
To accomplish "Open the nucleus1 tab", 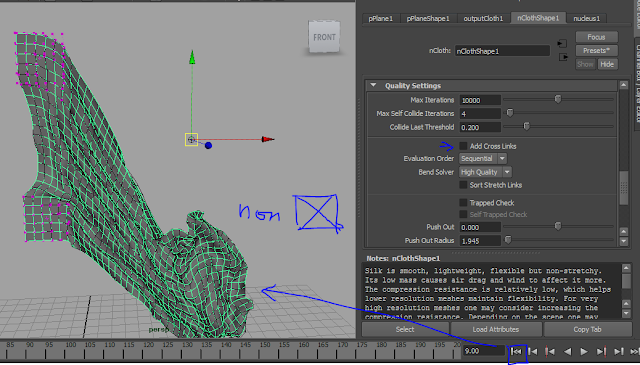I will pyautogui.click(x=587, y=18).
